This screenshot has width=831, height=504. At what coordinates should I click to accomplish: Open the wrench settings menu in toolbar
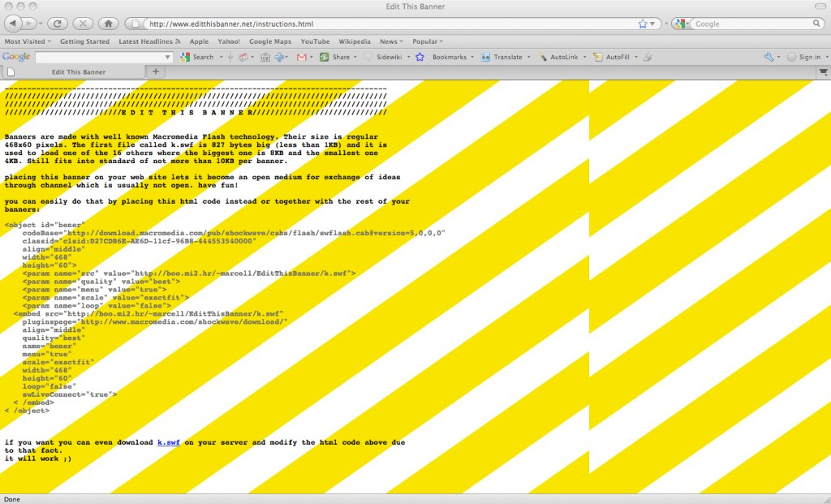click(769, 57)
